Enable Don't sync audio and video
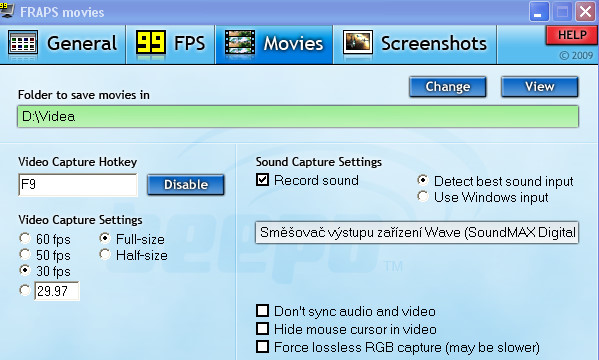 pos(262,311)
